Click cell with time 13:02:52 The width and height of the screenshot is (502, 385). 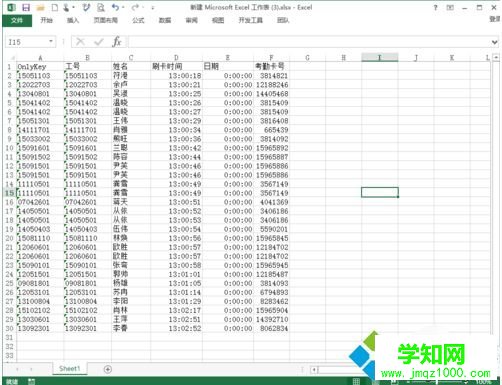pos(176,328)
